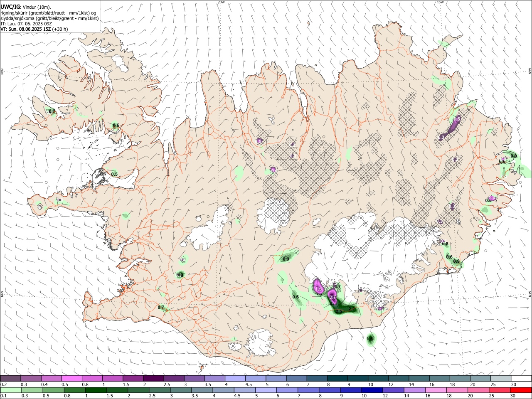Click the '20' label on the lower scale
This screenshot has height=399, width=532.
(x=470, y=396)
